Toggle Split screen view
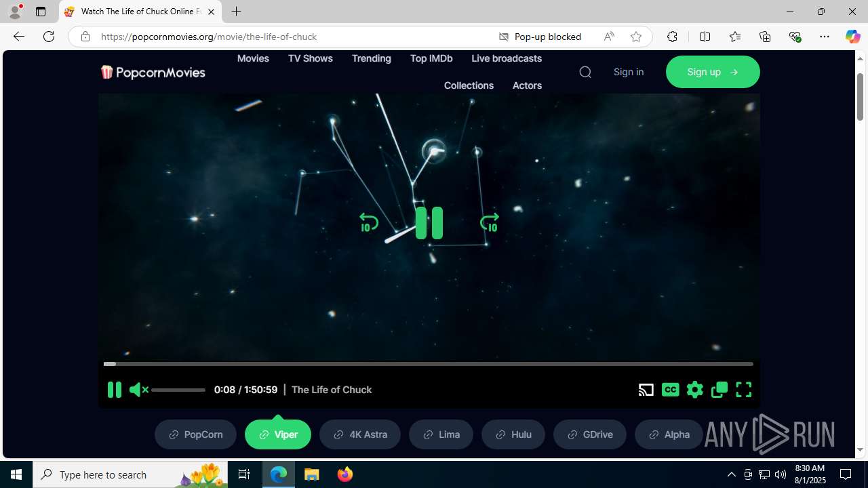Image resolution: width=868 pixels, height=488 pixels. 705,37
